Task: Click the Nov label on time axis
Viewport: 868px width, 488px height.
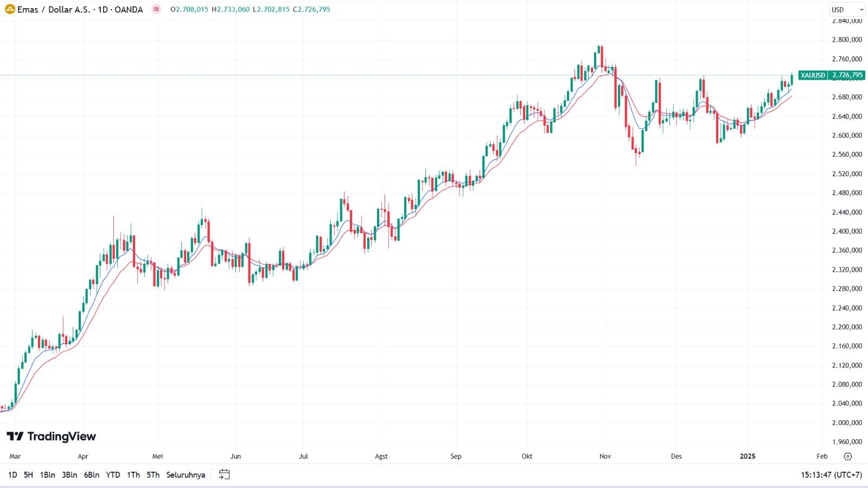Action: (605, 457)
